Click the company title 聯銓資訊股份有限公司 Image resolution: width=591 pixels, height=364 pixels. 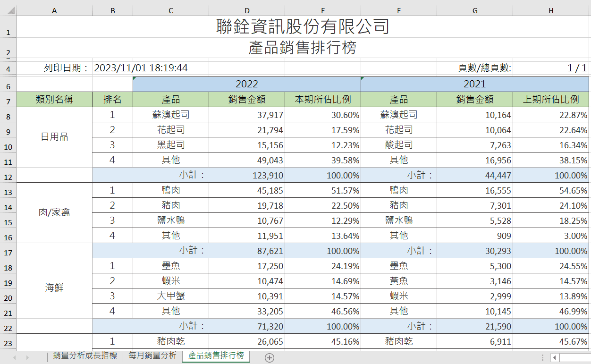coord(303,26)
